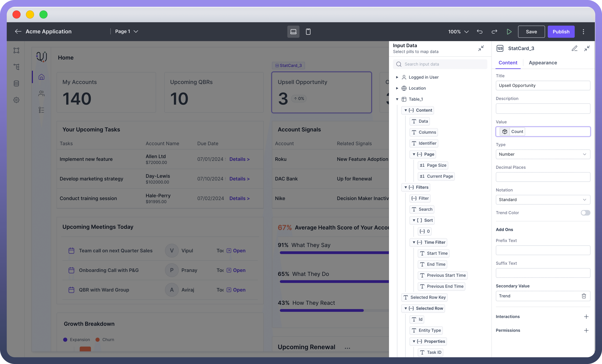Open the database icon in left sidebar
This screenshot has height=364, width=602.
tap(16, 83)
